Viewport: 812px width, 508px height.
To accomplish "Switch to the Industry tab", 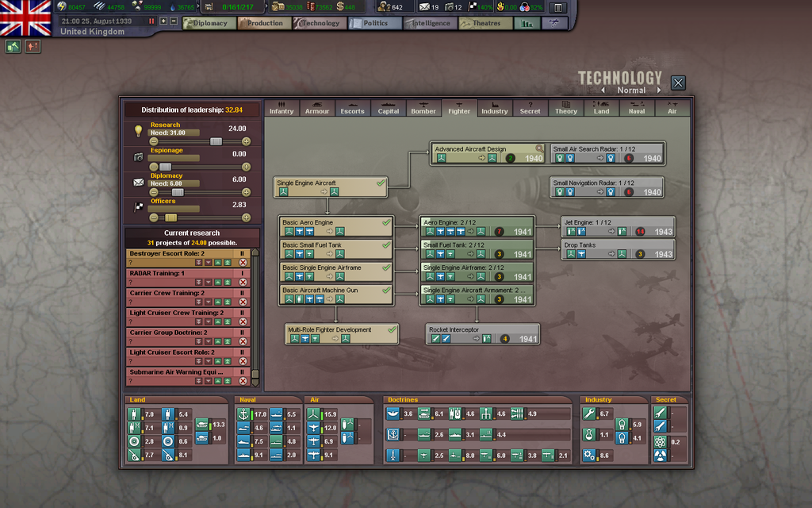I will (495, 108).
